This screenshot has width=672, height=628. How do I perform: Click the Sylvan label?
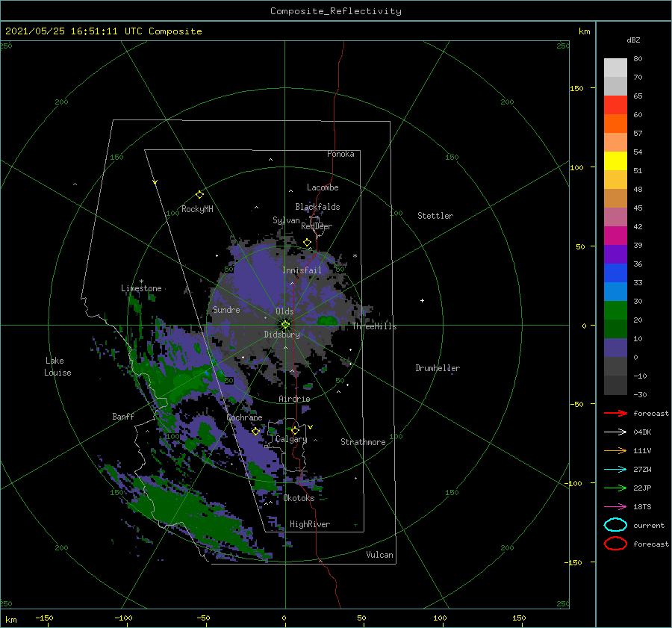(x=286, y=220)
